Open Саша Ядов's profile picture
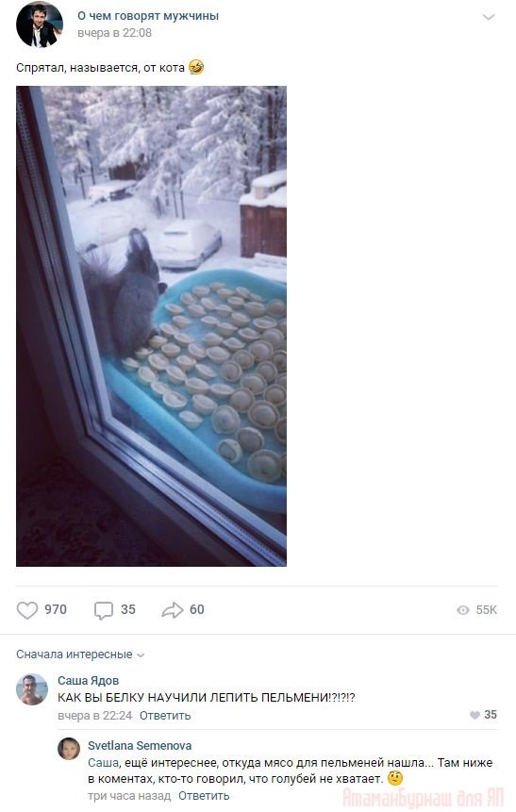This screenshot has height=812, width=516. coord(32,689)
